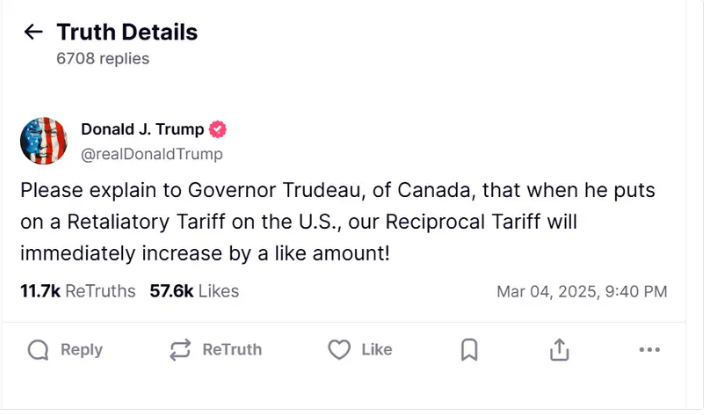Open Donald J. Trump's profile avatar
The width and height of the screenshot is (706, 415).
(x=44, y=141)
